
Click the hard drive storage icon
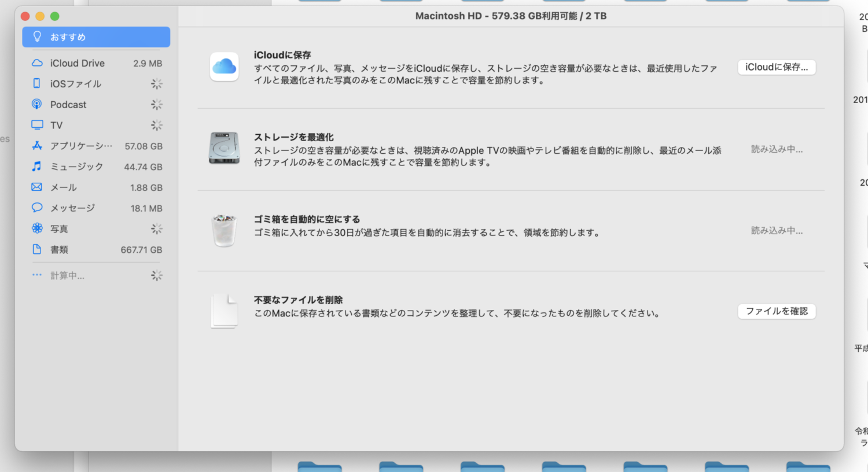pos(225,149)
